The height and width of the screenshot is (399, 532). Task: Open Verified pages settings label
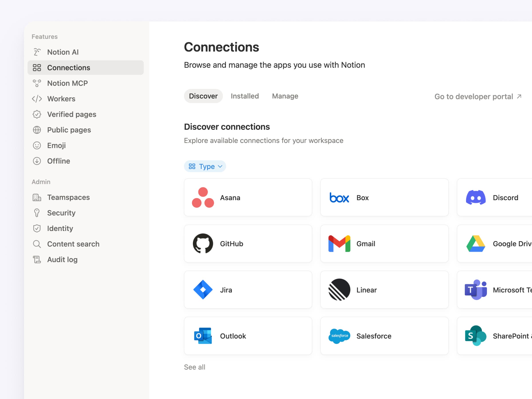click(72, 114)
